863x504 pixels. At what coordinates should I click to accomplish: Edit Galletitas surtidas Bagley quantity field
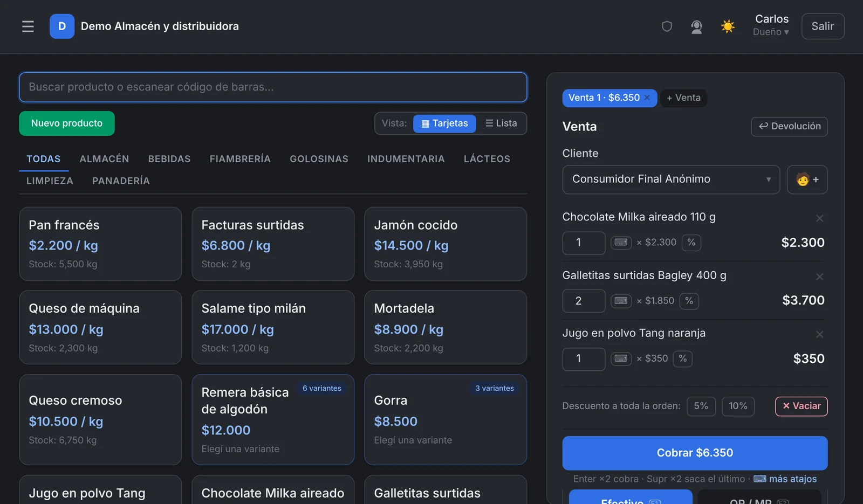tap(584, 301)
